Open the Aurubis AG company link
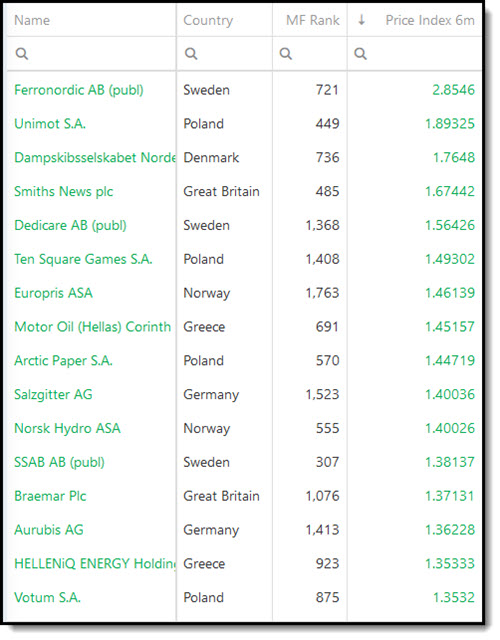This screenshot has height=640, width=500. 49,530
